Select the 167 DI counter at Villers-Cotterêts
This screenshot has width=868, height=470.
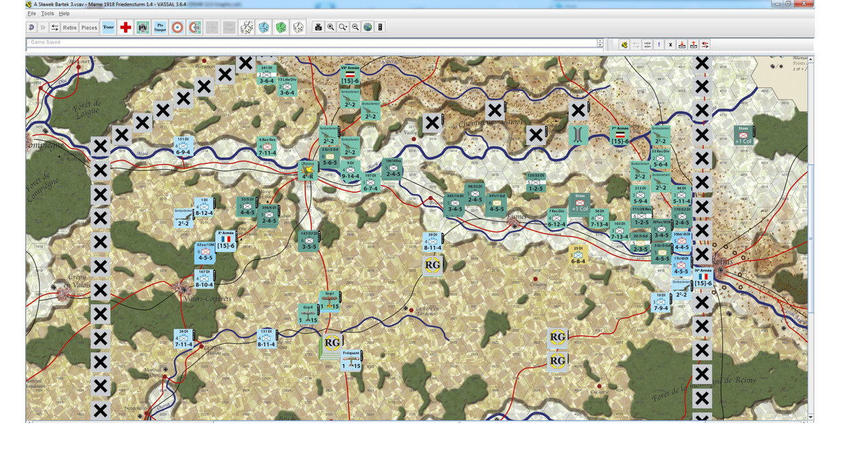pyautogui.click(x=203, y=279)
